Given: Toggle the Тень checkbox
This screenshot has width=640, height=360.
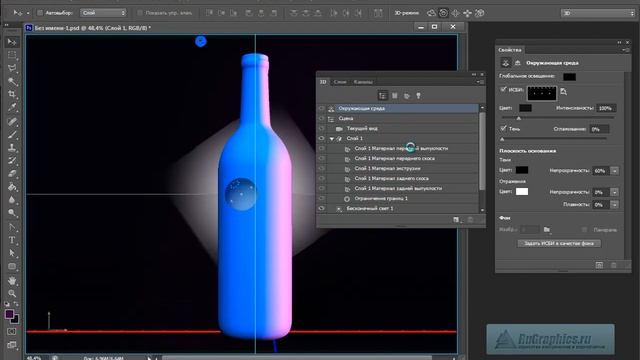Looking at the screenshot, I should point(503,128).
